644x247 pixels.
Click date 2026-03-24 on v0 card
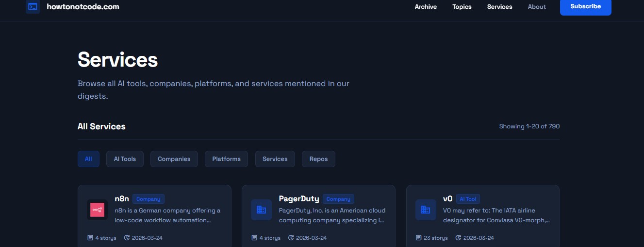tap(479, 238)
